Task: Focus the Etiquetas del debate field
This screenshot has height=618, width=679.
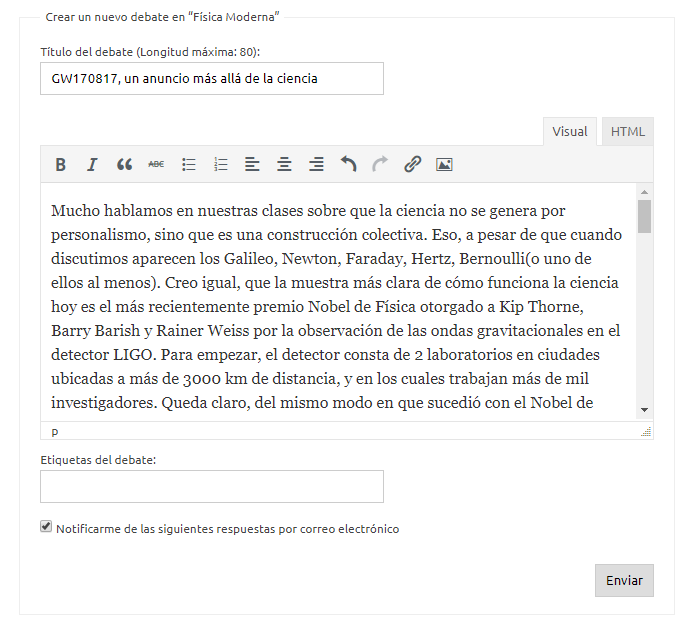Action: 212,487
